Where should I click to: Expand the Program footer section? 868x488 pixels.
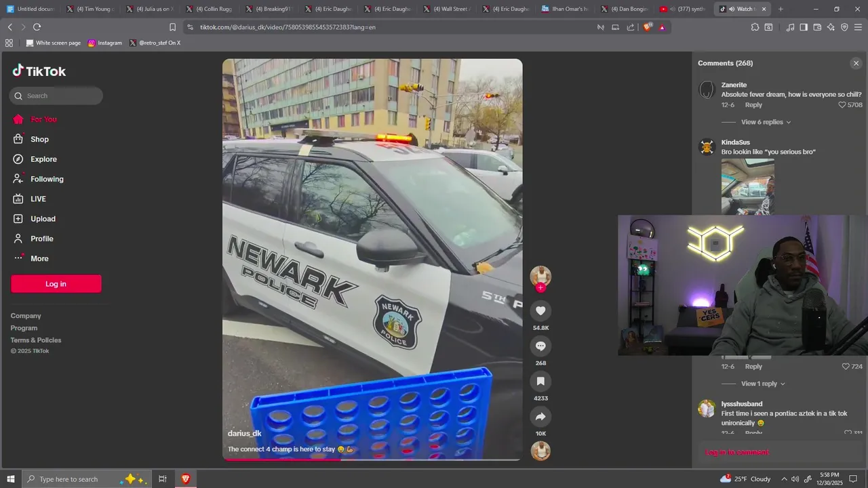tap(24, 328)
